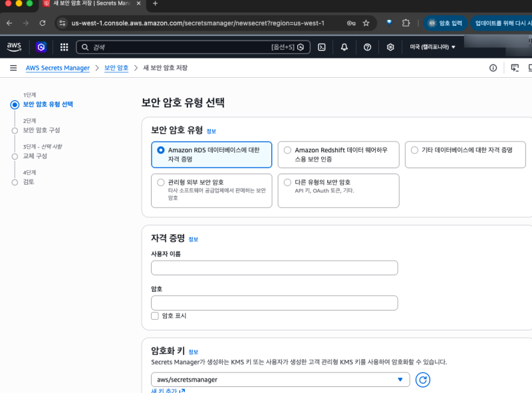Image resolution: width=532 pixels, height=393 pixels.
Task: Click the 사용자 이름 input field
Action: [274, 268]
